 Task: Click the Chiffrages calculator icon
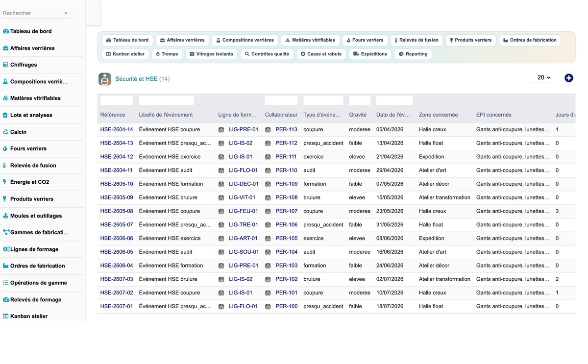(x=5, y=65)
